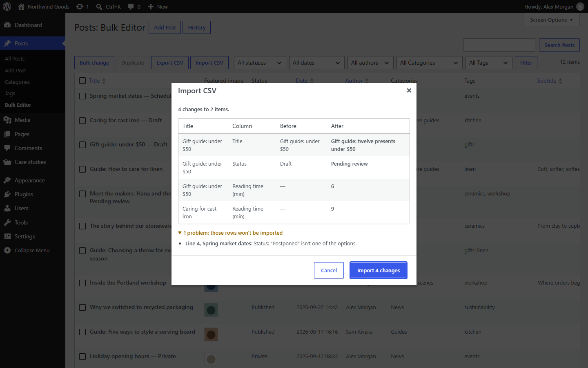Click into the Search Posts input field

click(x=499, y=45)
